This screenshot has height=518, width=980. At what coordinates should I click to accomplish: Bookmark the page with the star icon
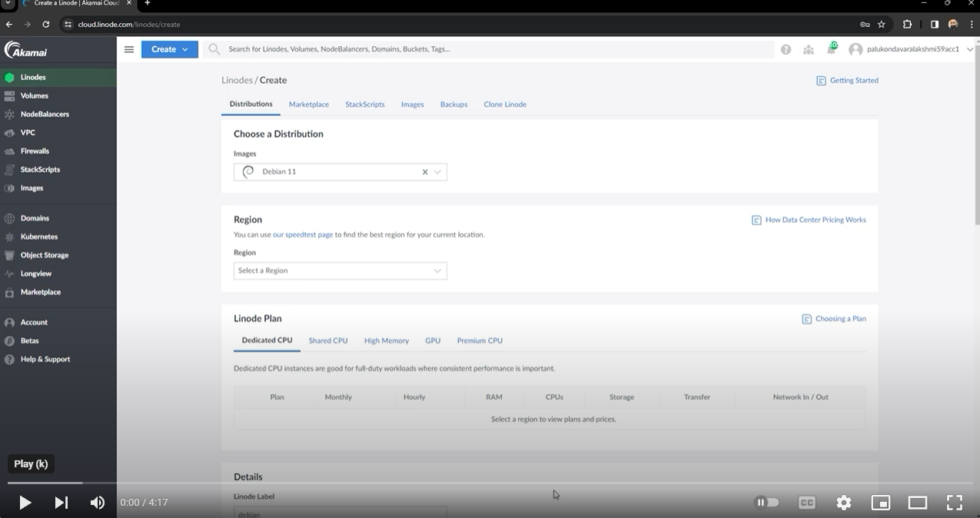point(882,25)
